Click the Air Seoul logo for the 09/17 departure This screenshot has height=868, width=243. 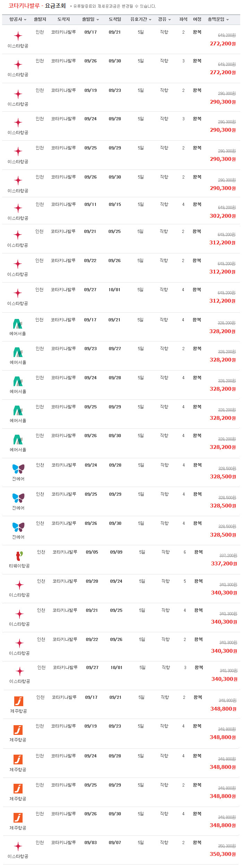coord(18,324)
